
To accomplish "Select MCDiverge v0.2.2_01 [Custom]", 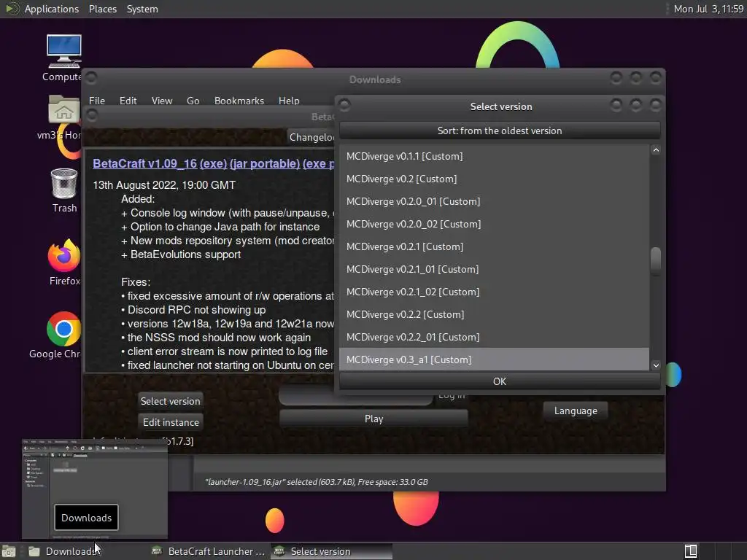I will tap(494, 337).
